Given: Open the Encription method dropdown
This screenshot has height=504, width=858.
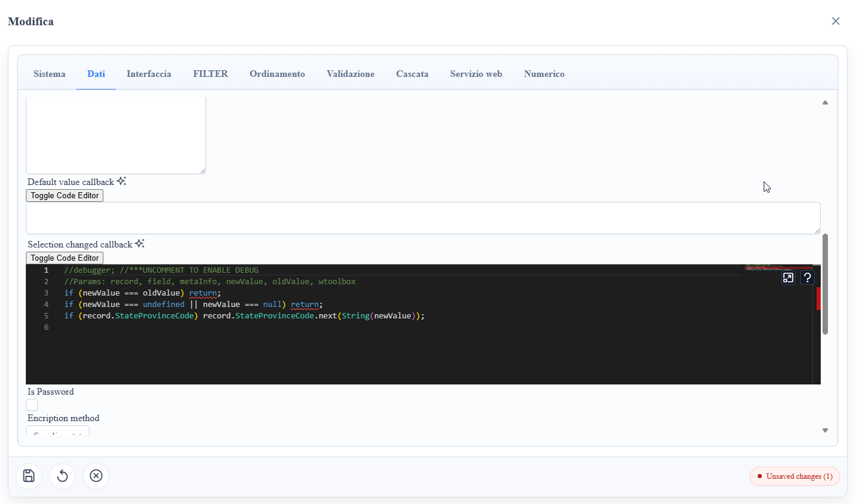Looking at the screenshot, I should (58, 430).
